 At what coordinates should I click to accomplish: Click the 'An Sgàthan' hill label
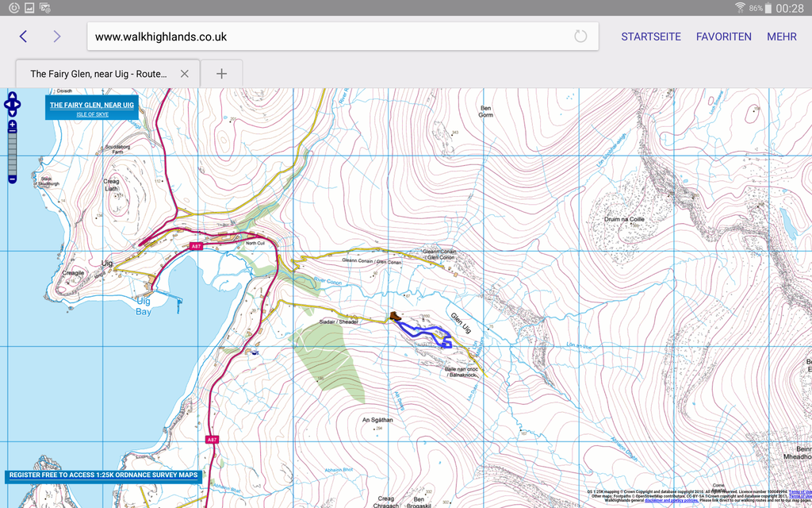(377, 420)
